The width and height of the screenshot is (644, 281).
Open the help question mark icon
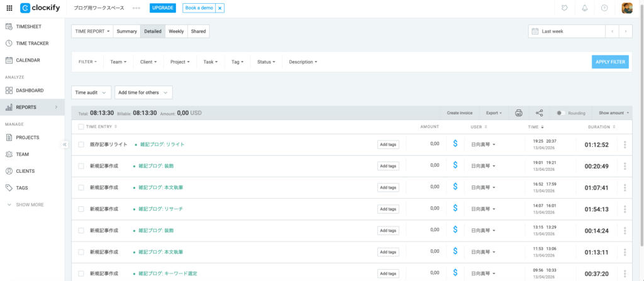604,8
